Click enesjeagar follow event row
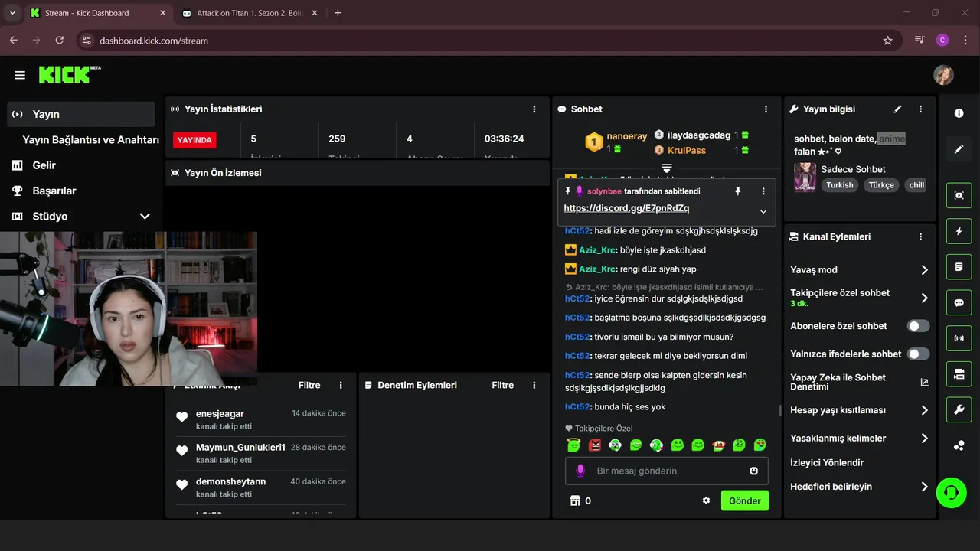This screenshot has height=551, width=980. click(261, 419)
